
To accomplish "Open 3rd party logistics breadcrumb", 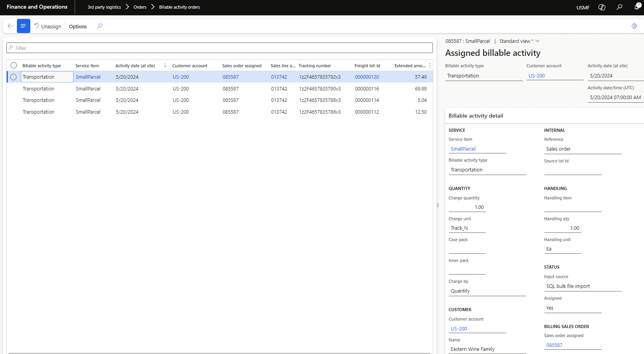I will click(104, 7).
